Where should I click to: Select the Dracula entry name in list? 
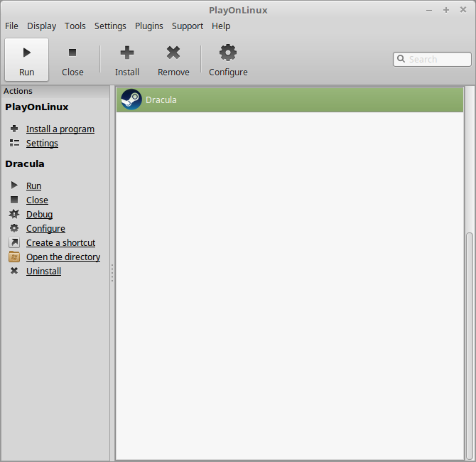tap(161, 100)
